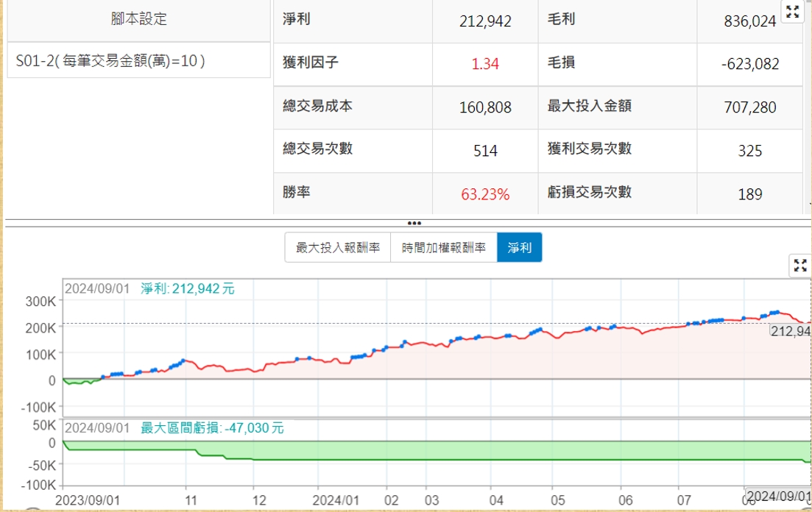The width and height of the screenshot is (812, 512).
Task: Click the 腳本設定 column header
Action: click(139, 20)
